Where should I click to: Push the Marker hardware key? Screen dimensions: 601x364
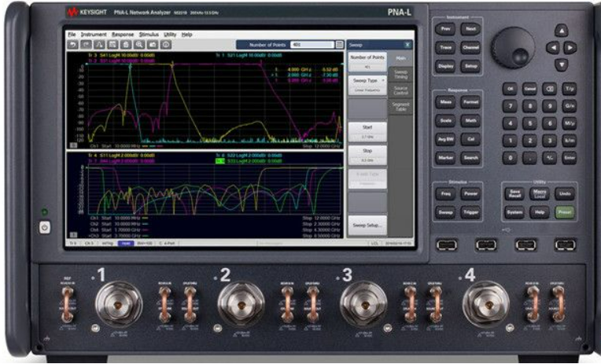click(x=445, y=157)
